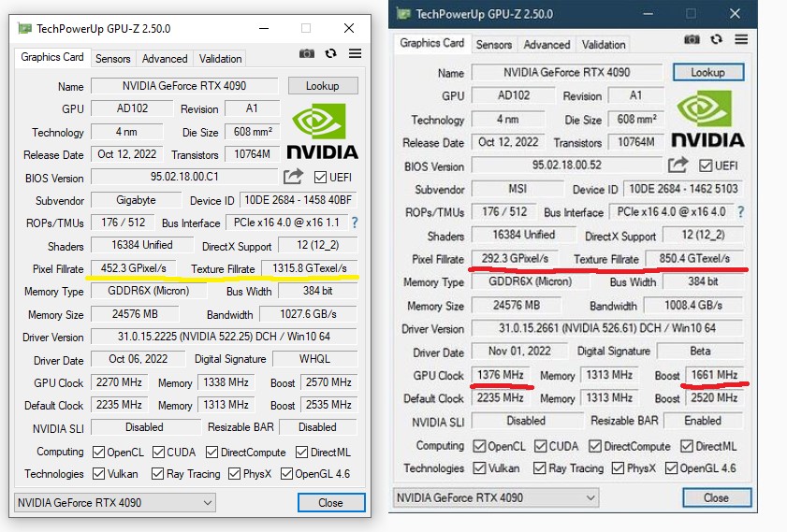Toggle Ray Tracing checkbox in left window
The image size is (787, 532).
pos(157,474)
